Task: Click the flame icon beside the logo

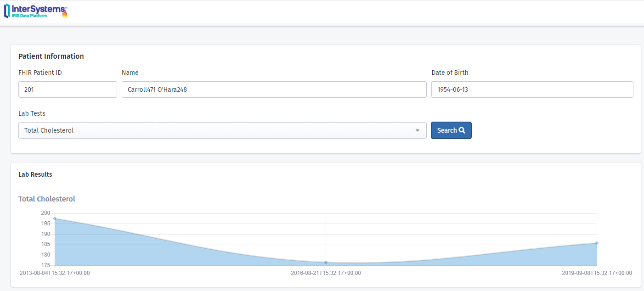Action: [x=65, y=14]
